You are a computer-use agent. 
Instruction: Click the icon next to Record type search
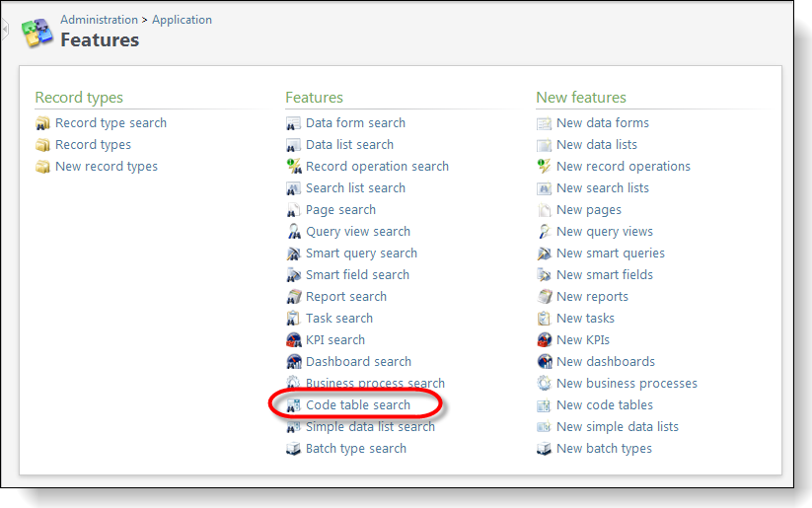tap(42, 123)
